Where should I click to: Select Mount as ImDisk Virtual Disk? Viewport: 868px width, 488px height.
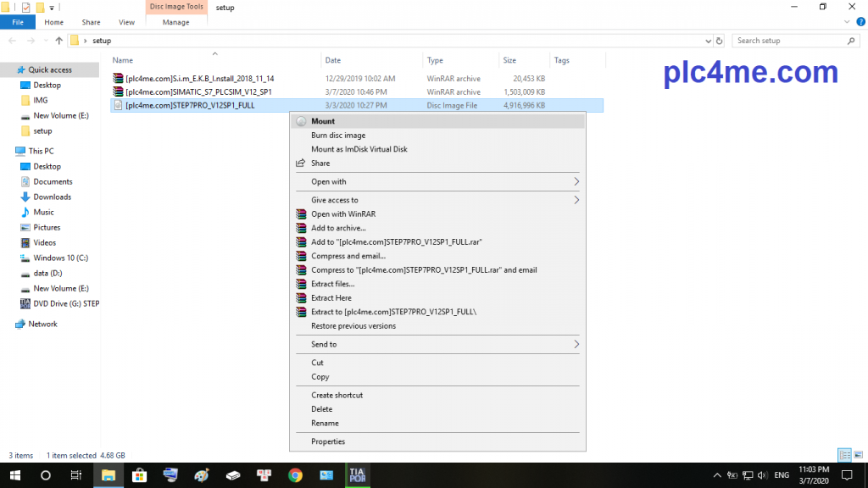(x=359, y=149)
